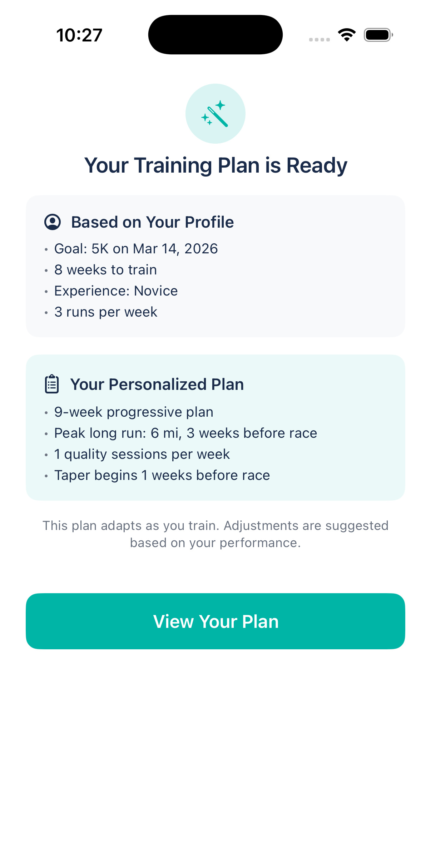Click the "8 weeks to train" item
This screenshot has width=431, height=868.
coord(105,270)
